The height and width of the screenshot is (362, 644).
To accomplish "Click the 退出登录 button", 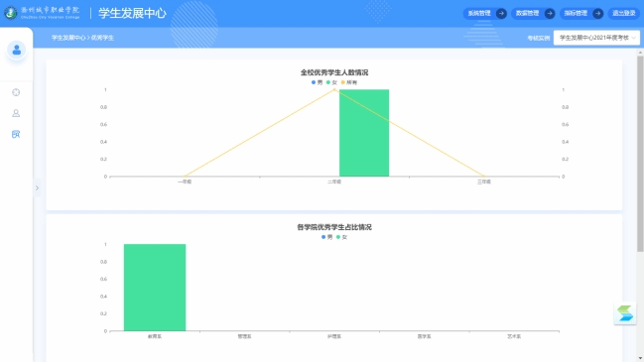I will 624,14.
